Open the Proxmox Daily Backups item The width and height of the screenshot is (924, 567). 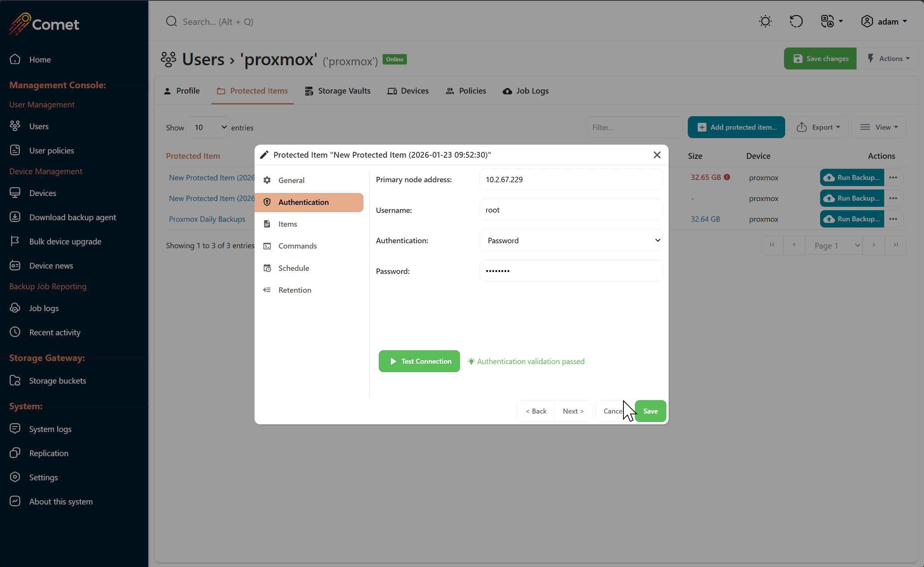pyautogui.click(x=207, y=219)
